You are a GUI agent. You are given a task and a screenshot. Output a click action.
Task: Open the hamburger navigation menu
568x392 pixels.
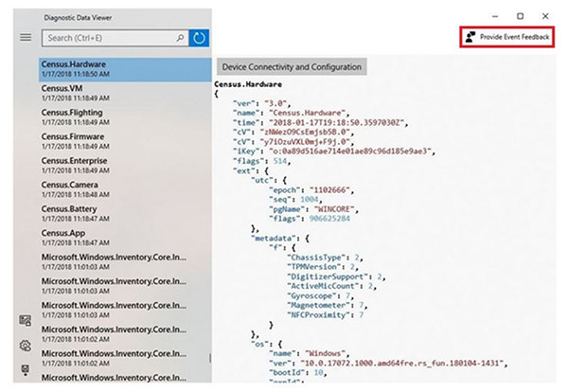(26, 37)
